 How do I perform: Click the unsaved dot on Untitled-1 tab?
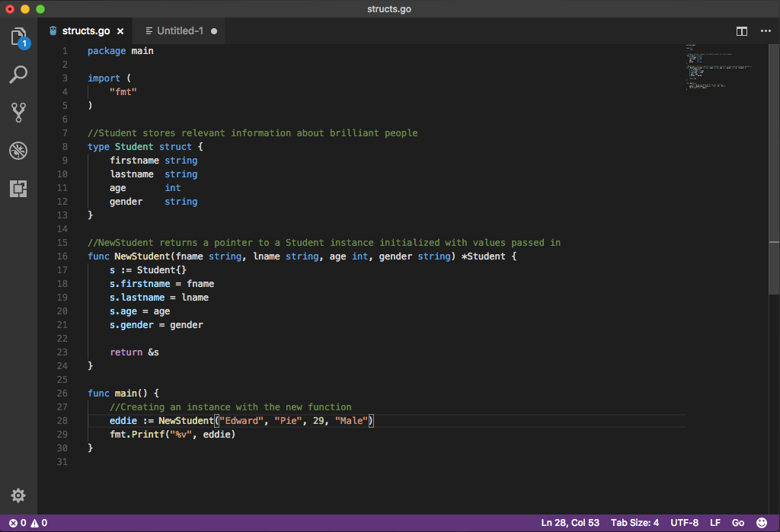coord(214,31)
